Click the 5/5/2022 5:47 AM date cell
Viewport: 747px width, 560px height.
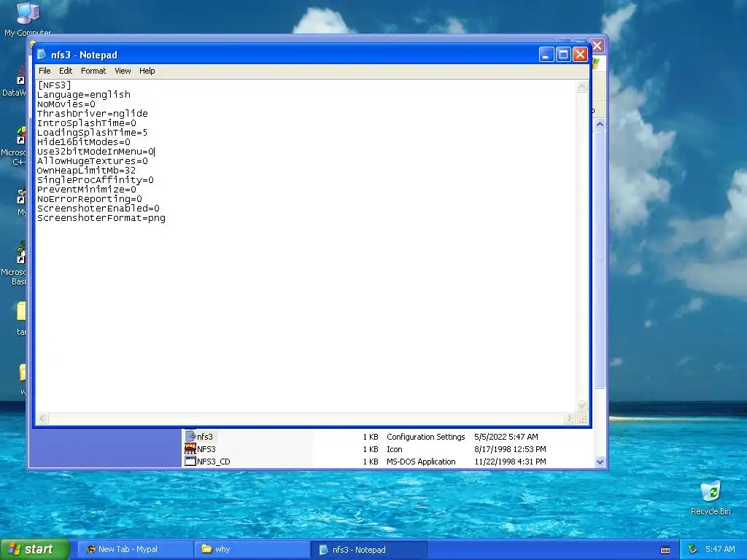pos(506,437)
